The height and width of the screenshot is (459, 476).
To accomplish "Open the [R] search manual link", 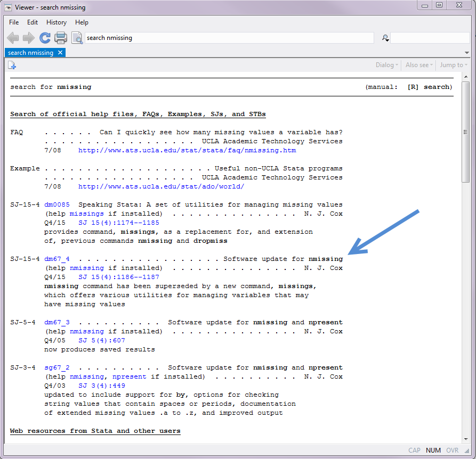I will [x=430, y=87].
